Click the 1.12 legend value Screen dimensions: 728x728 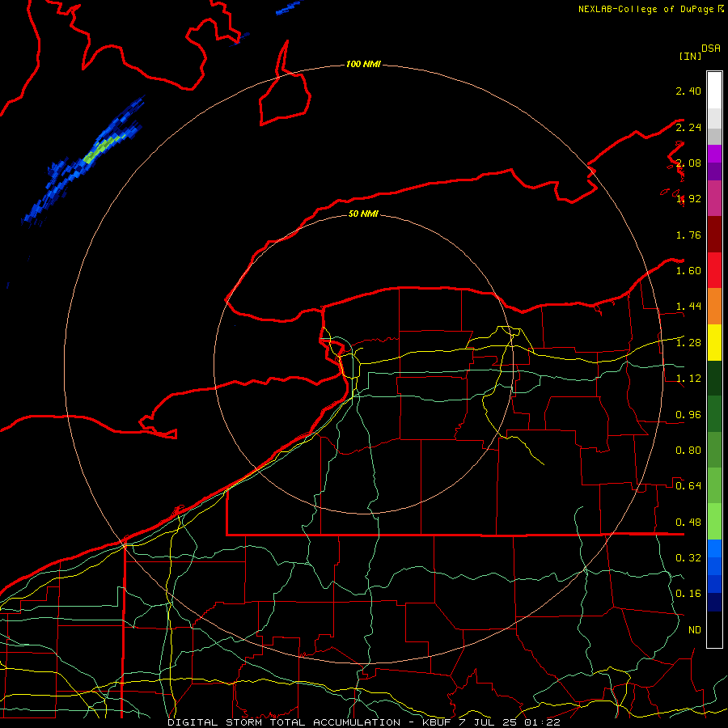coord(688,379)
